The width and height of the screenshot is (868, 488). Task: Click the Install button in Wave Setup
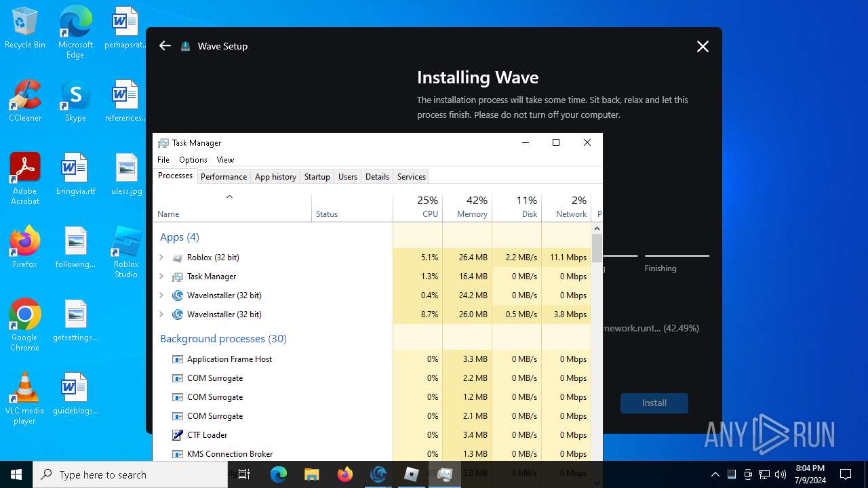654,403
